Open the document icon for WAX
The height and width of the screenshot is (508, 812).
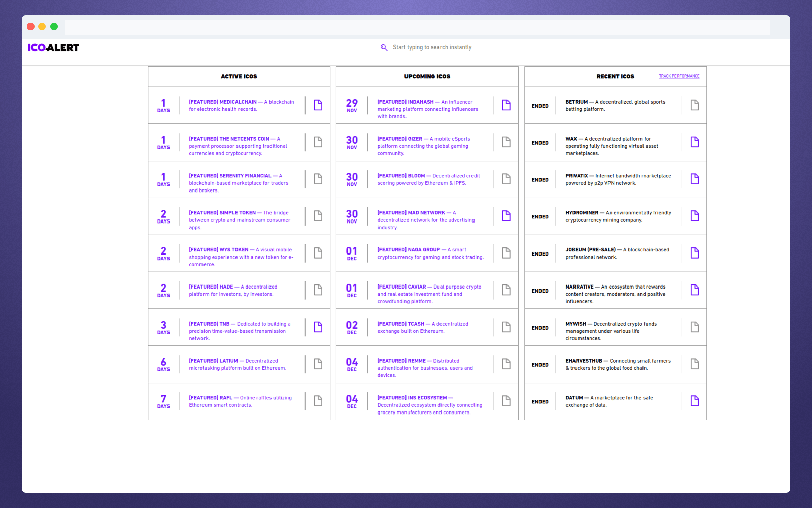pos(695,142)
